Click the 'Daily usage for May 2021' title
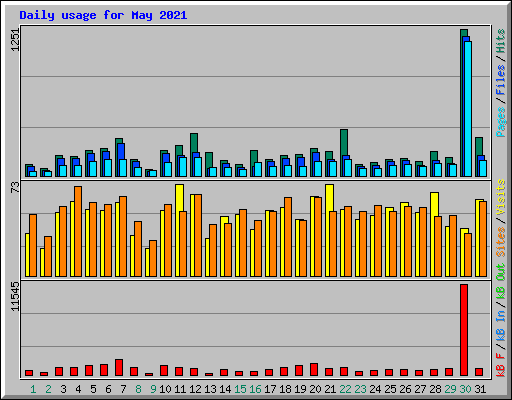 [103, 15]
